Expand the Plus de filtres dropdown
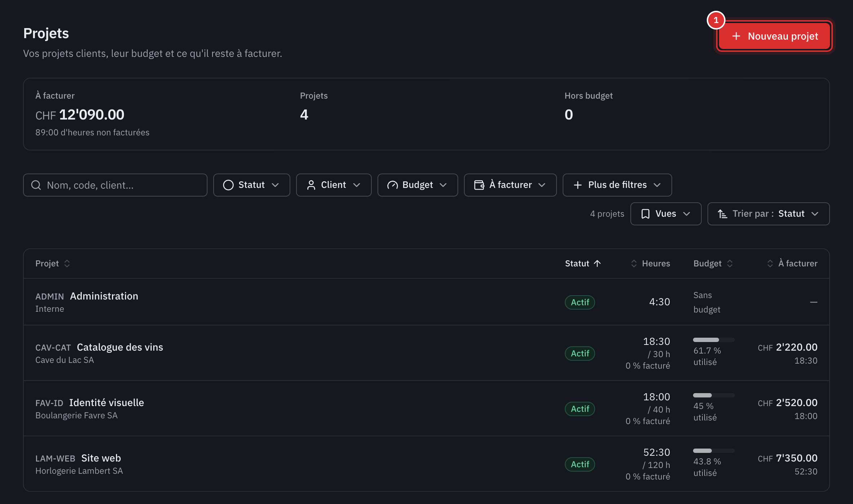Screen dimensions: 853x504 (x=617, y=185)
